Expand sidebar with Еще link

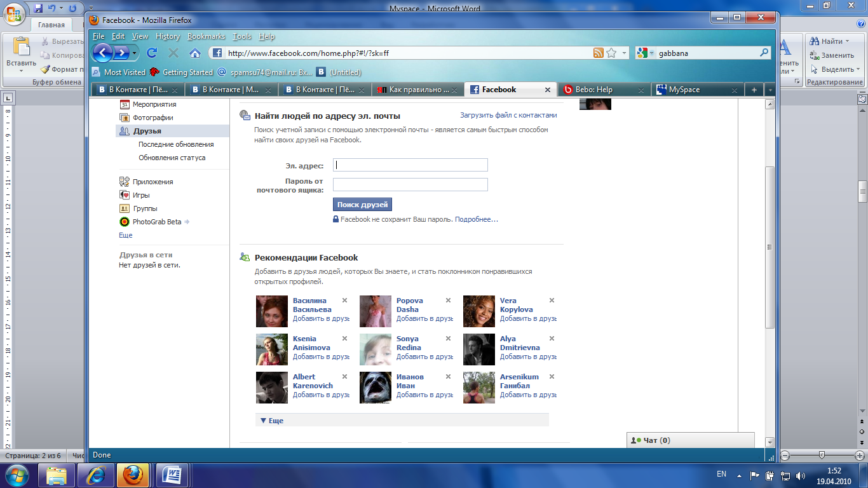coord(126,235)
